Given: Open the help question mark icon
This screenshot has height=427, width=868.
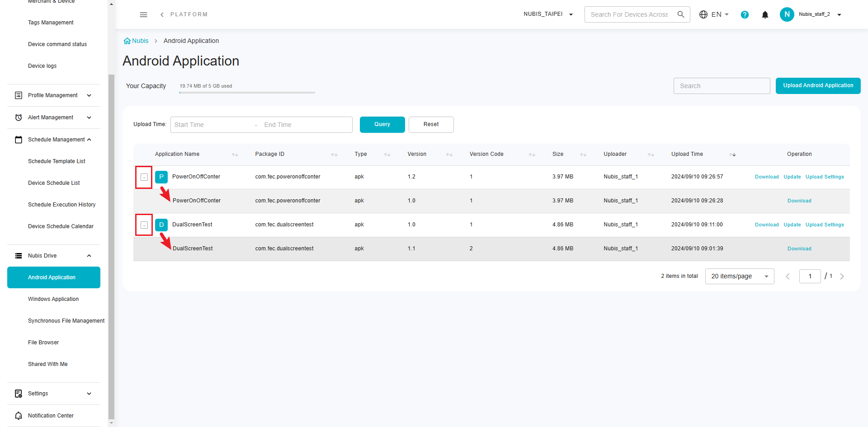Looking at the screenshot, I should [745, 14].
